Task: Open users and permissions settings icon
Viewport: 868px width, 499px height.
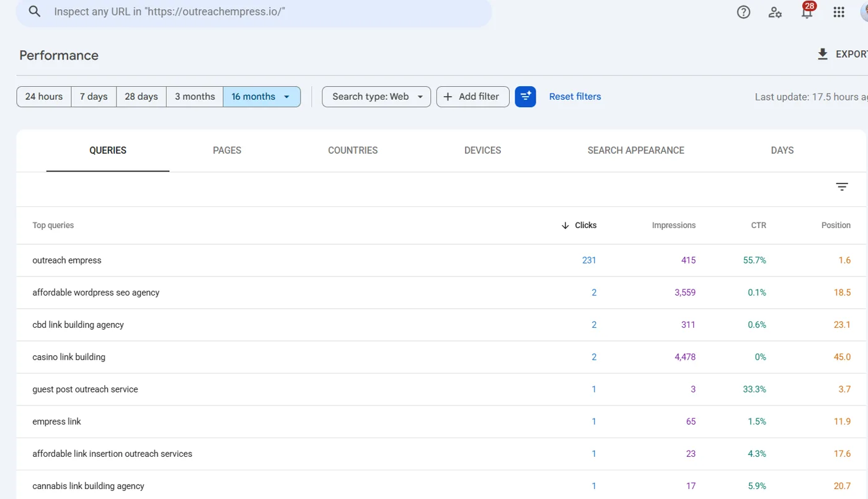Action: click(x=775, y=12)
